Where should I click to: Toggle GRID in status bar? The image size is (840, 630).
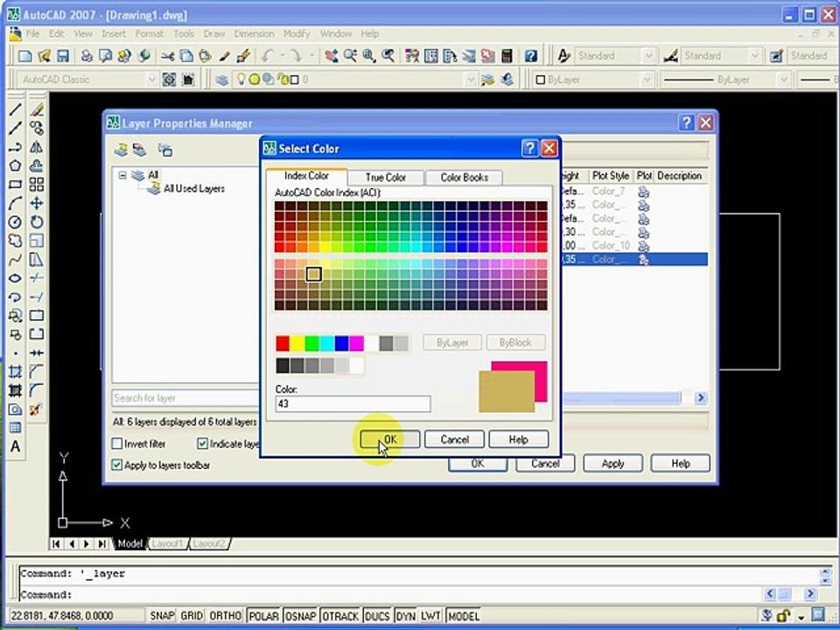tap(192, 615)
